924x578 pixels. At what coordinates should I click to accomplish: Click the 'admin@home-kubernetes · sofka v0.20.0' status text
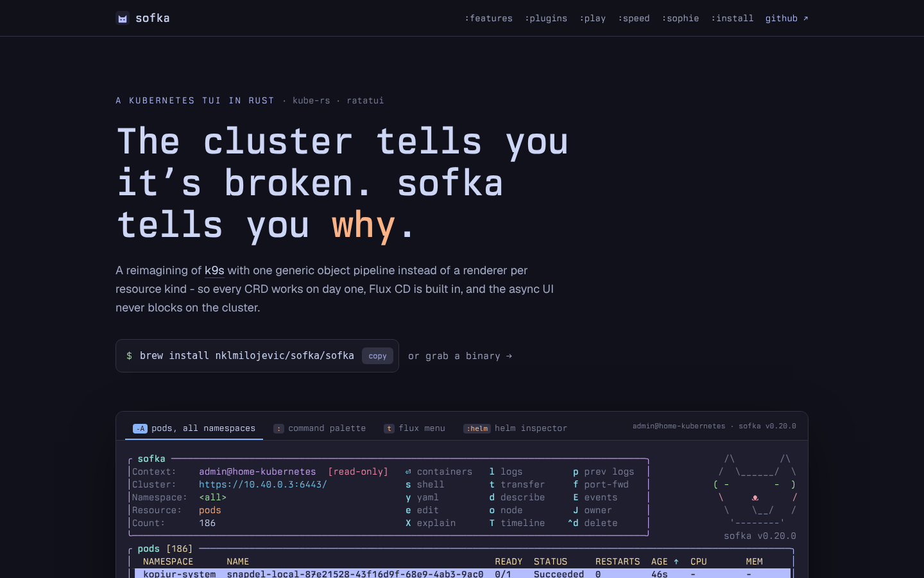click(x=714, y=426)
